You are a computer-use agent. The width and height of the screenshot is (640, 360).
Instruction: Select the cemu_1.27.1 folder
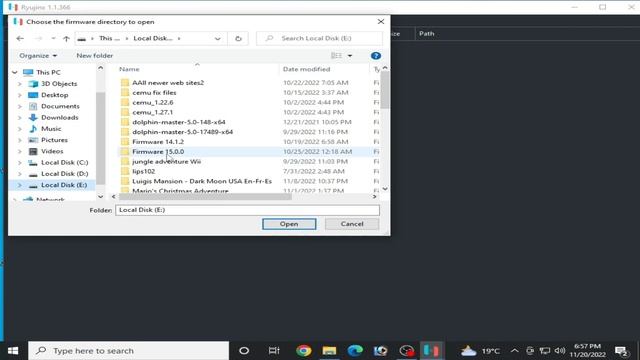click(152, 112)
